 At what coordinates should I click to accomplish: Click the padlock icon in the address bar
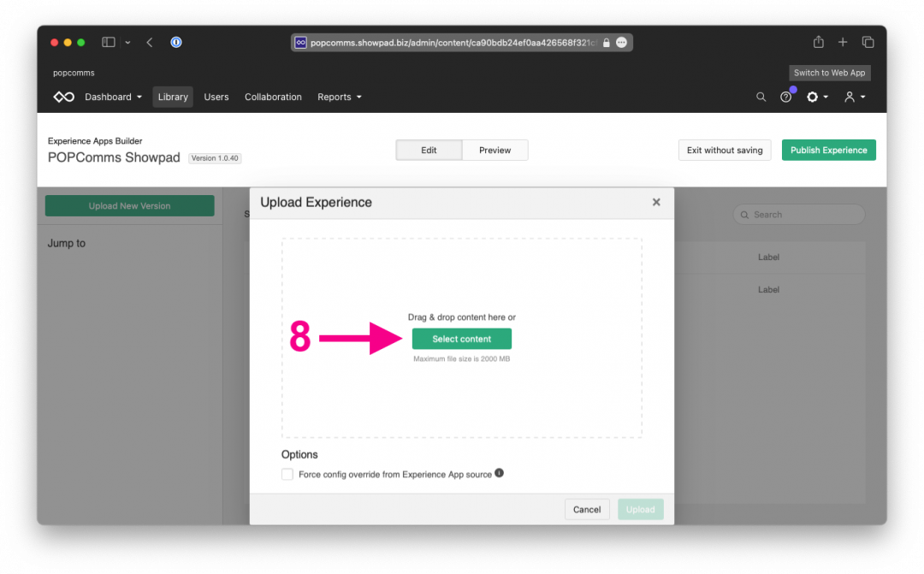pyautogui.click(x=606, y=42)
